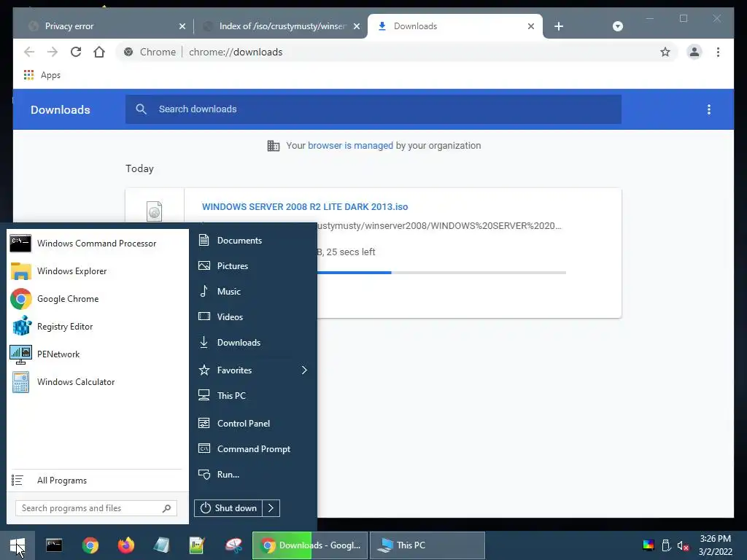Open This PC from Start menu
This screenshot has width=747, height=560.
click(x=253, y=396)
